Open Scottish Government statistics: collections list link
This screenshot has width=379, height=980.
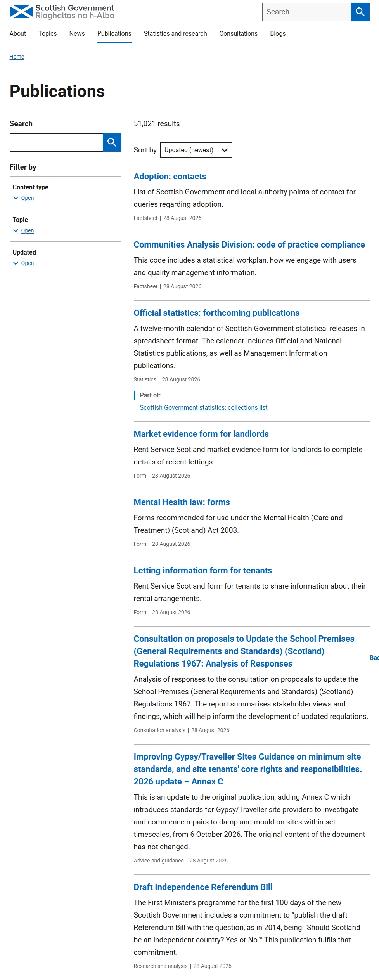pos(204,408)
